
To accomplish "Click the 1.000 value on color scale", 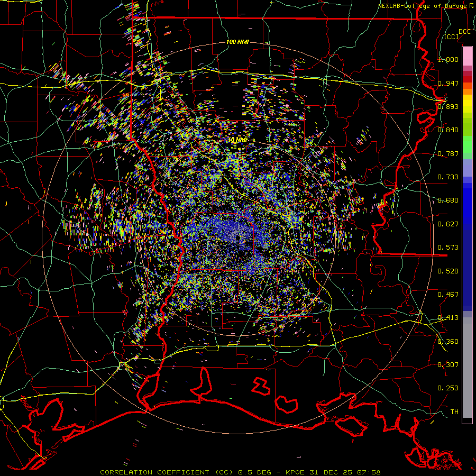I will point(448,59).
